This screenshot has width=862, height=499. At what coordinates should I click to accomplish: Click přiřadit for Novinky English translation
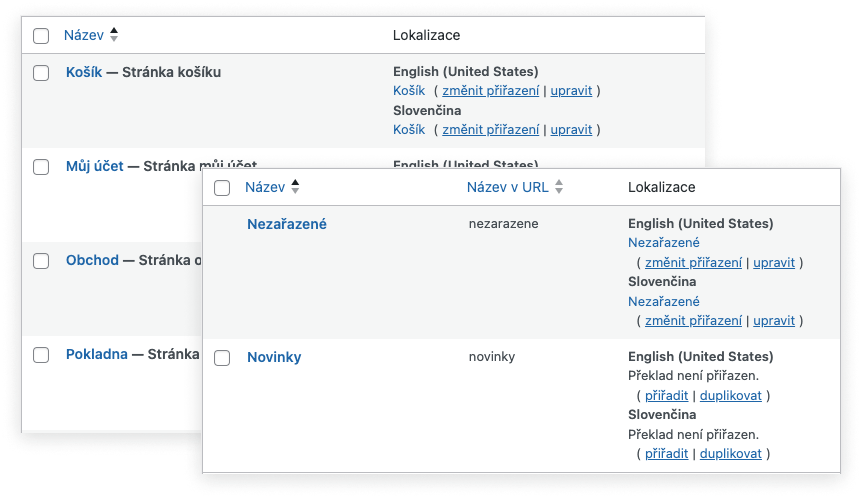[x=666, y=396]
